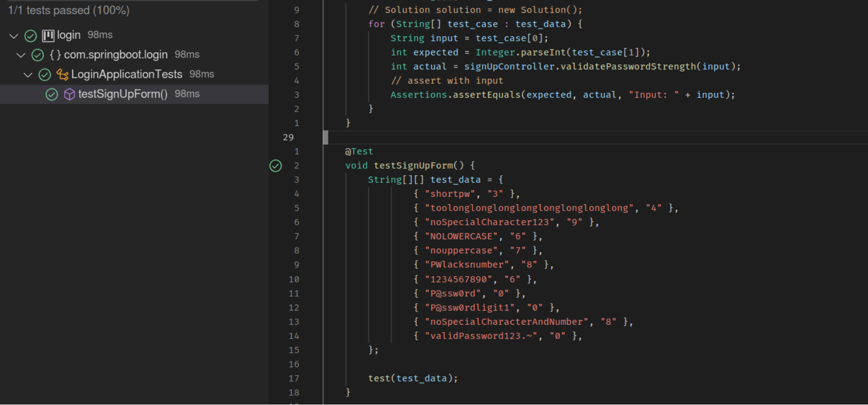Screen dimensions: 868x405
Task: Click Integer.parseInt expression
Action: click(521, 53)
